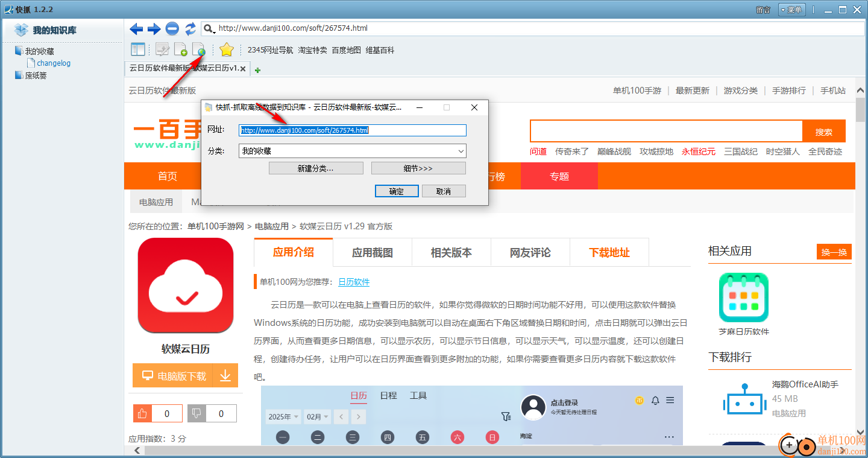Go forward with the blue right arrow
Viewport: 868px width, 458px height.
(154, 28)
